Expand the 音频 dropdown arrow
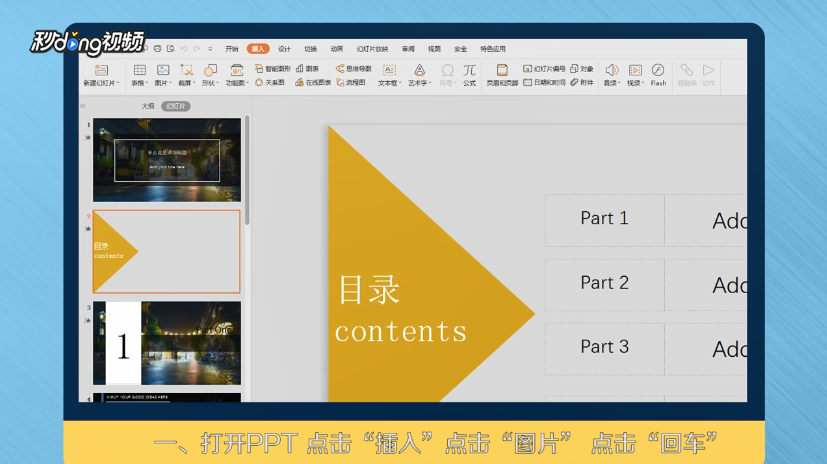This screenshot has width=827, height=464. [x=619, y=83]
